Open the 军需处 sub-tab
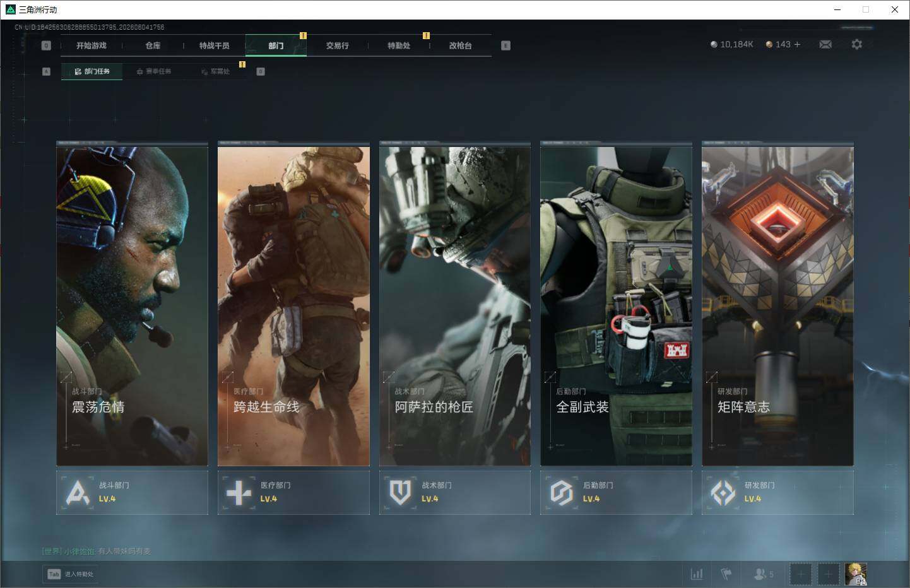910x588 pixels. click(216, 71)
